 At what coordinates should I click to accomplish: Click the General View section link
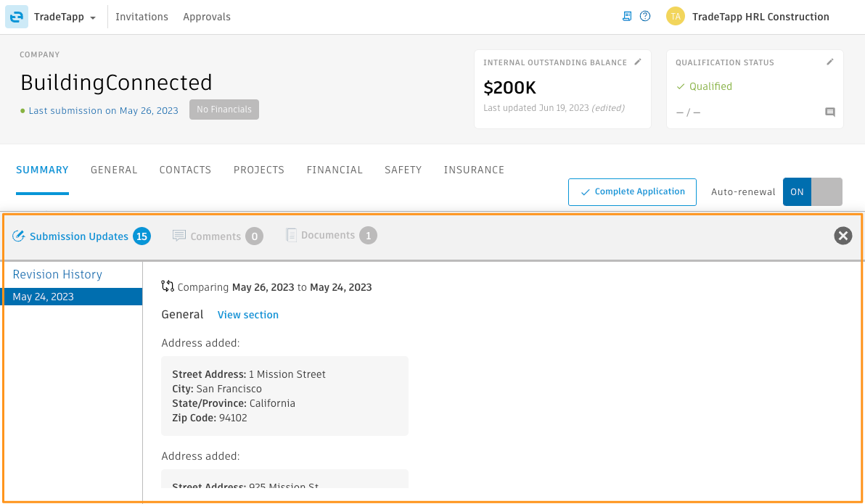[x=248, y=315]
